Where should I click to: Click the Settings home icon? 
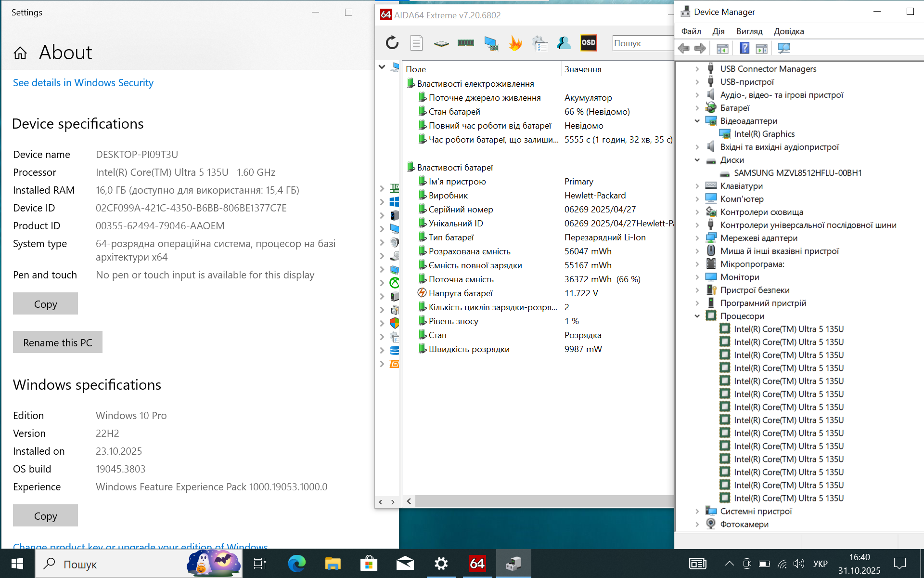tap(20, 53)
